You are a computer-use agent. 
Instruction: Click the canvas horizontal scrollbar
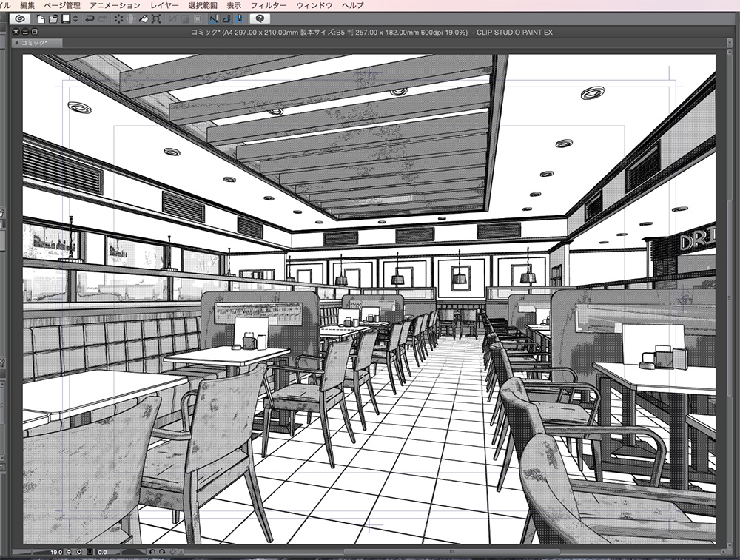coord(451,552)
